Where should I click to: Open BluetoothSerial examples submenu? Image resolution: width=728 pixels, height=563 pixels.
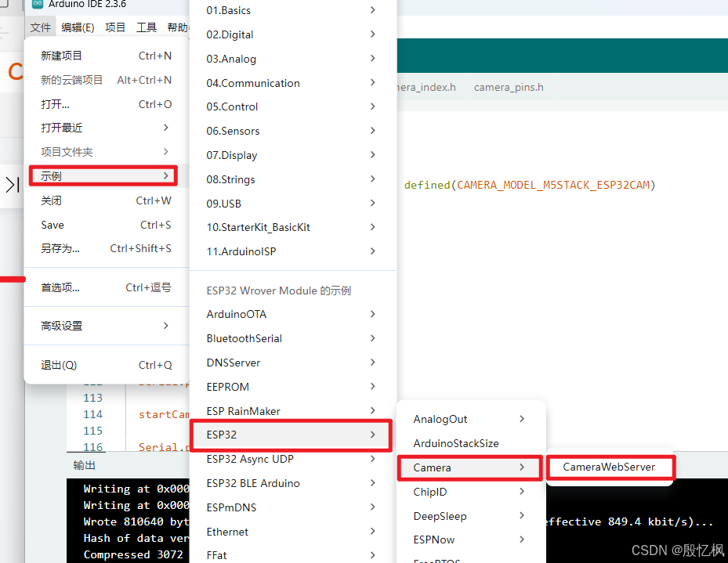point(292,338)
